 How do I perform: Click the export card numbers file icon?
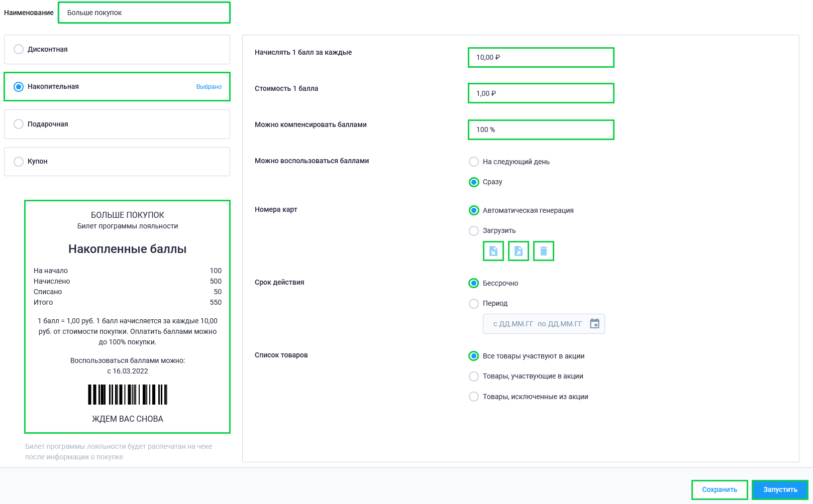519,251
